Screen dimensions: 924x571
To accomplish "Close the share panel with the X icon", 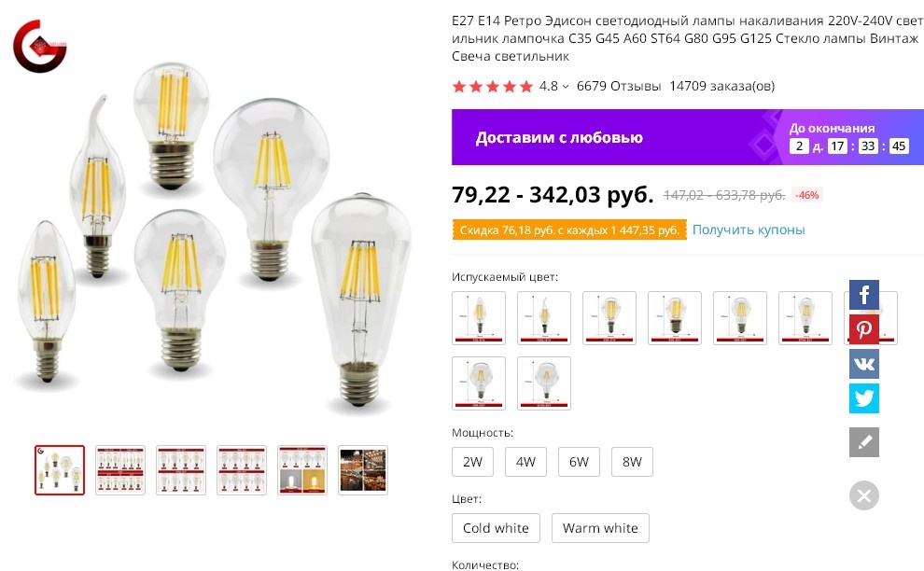I will click(x=863, y=495).
